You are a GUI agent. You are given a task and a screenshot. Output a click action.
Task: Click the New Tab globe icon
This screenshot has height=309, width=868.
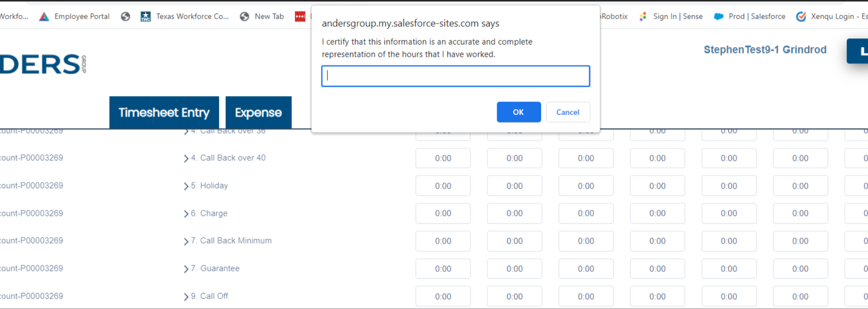(x=245, y=17)
